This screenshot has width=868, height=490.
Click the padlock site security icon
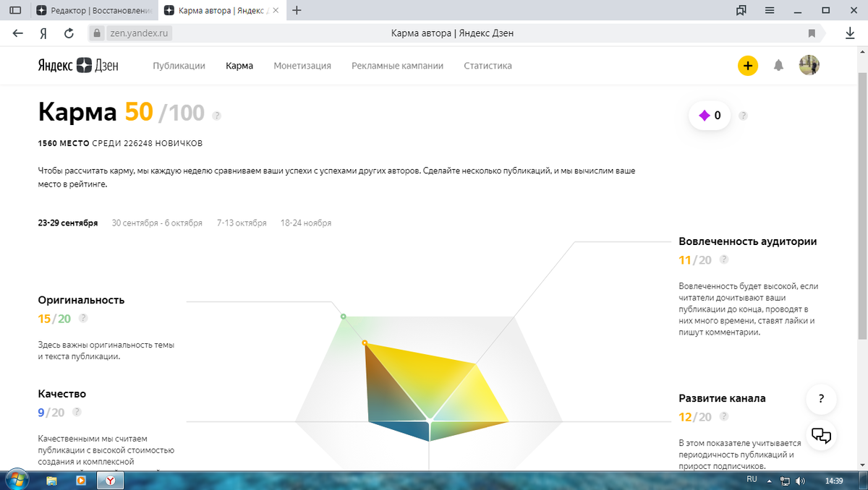[97, 33]
